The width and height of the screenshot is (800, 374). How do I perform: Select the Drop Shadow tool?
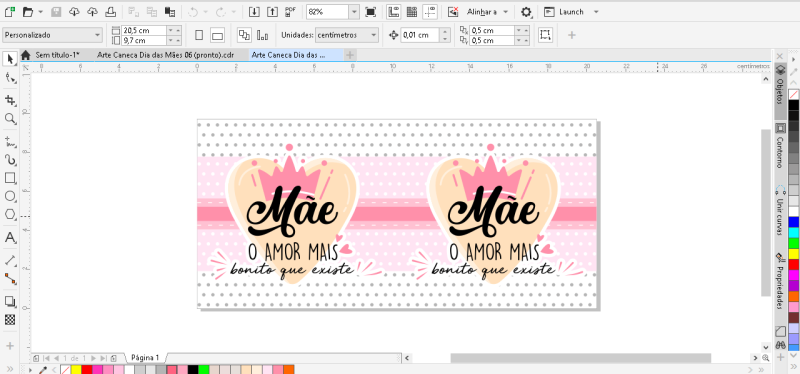point(10,301)
